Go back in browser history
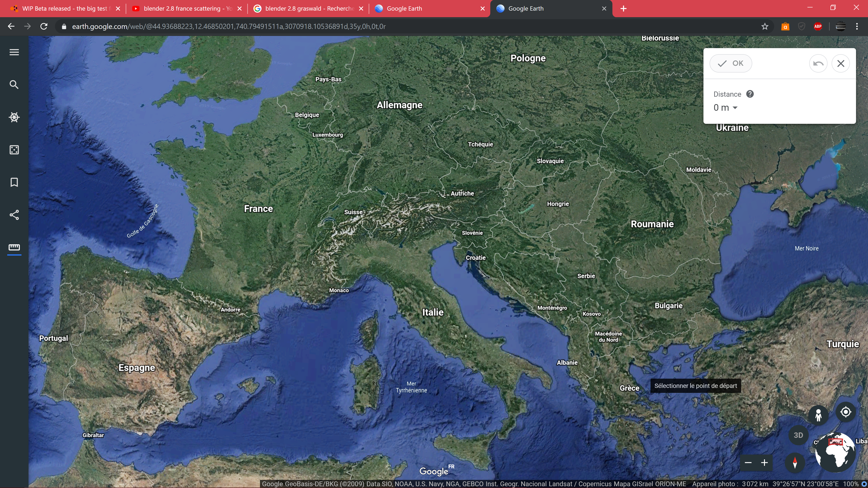The image size is (868, 488). 11,26
